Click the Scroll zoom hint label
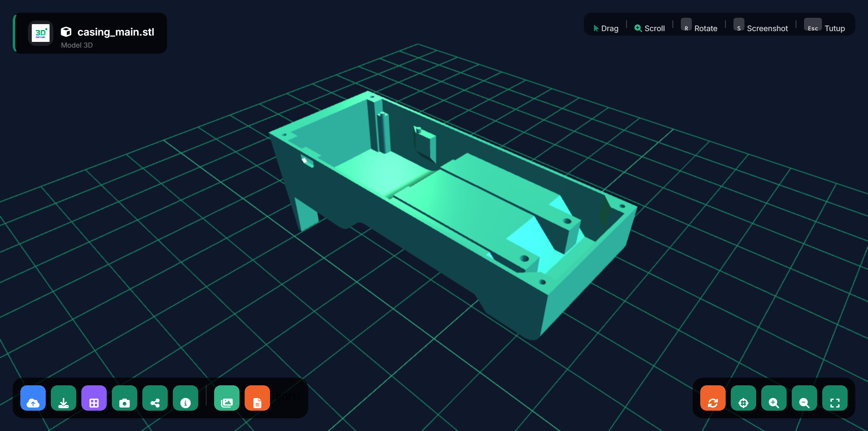The width and height of the screenshot is (868, 431). [x=650, y=28]
